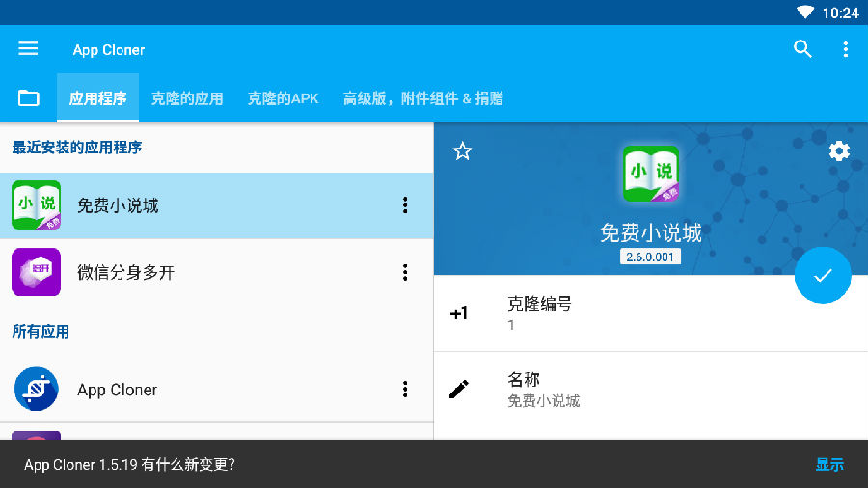Screen dimensions: 868x488
Task: Select App Cloner in all apps list
Action: 216,389
